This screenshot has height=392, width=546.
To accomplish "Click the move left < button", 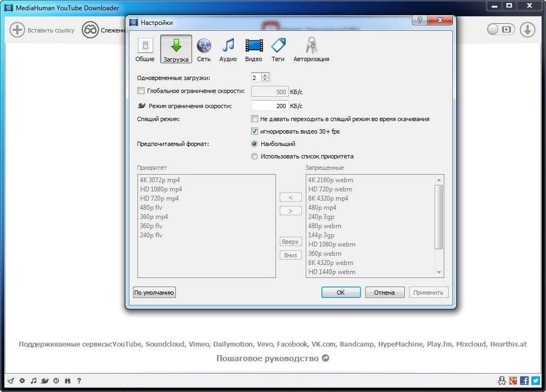I will 291,197.
